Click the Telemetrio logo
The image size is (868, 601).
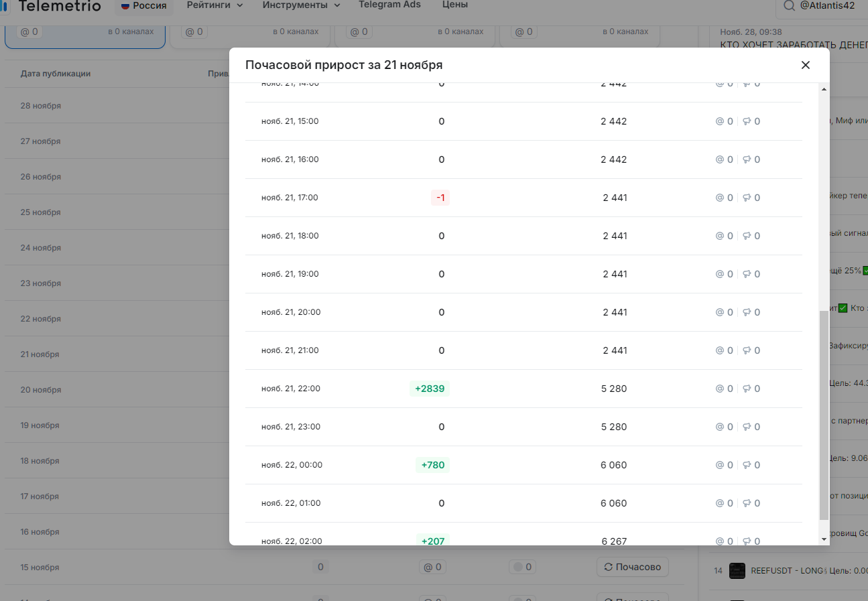click(x=52, y=6)
